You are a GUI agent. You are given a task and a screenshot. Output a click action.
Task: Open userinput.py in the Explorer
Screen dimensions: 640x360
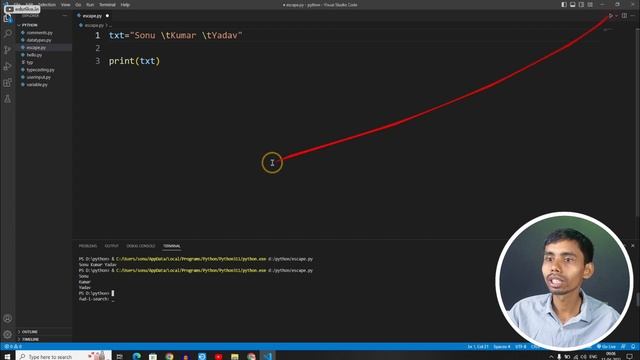click(x=39, y=77)
